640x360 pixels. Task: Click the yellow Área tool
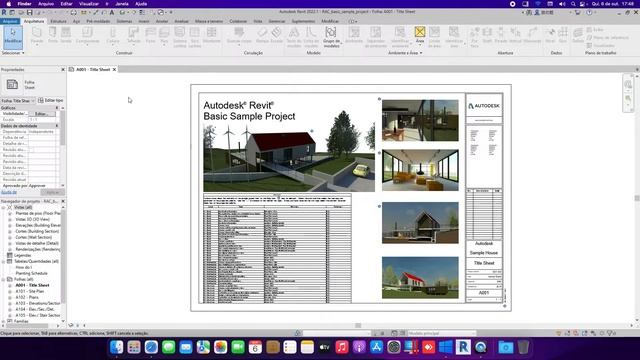pyautogui.click(x=420, y=35)
